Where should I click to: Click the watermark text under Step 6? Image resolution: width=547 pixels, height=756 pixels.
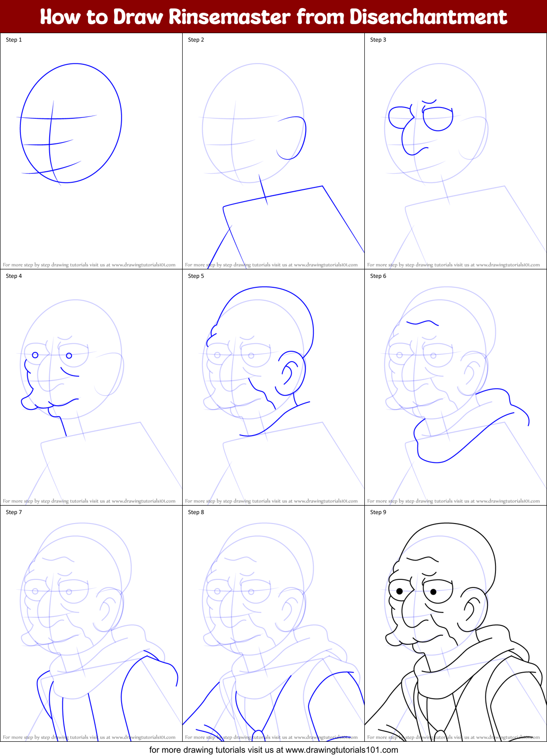[x=453, y=501]
